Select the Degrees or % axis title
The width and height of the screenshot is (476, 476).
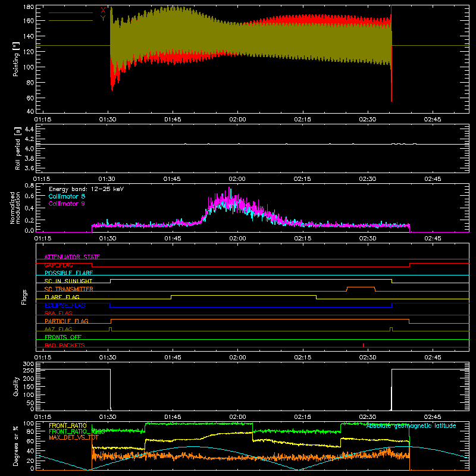coord(16,446)
